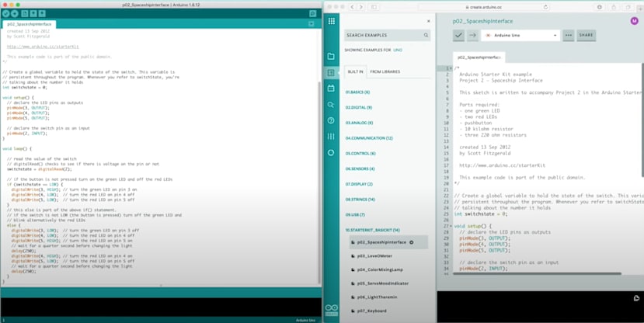Click the Safari back arrow
Screen dimensions: 644x323
pos(352,7)
